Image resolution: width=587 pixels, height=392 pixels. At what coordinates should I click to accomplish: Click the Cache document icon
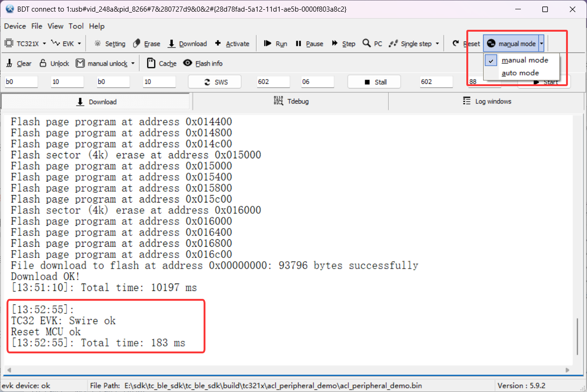click(151, 63)
